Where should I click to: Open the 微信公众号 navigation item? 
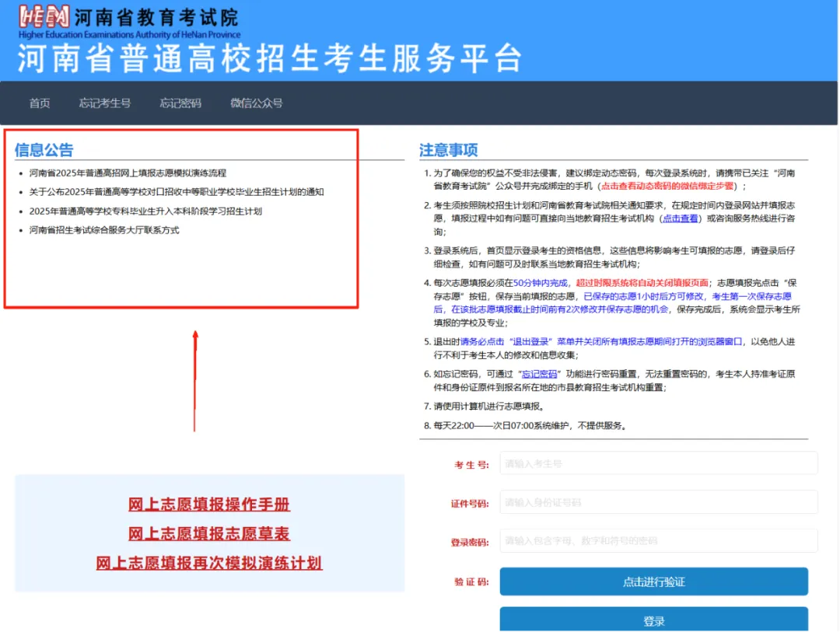(257, 103)
